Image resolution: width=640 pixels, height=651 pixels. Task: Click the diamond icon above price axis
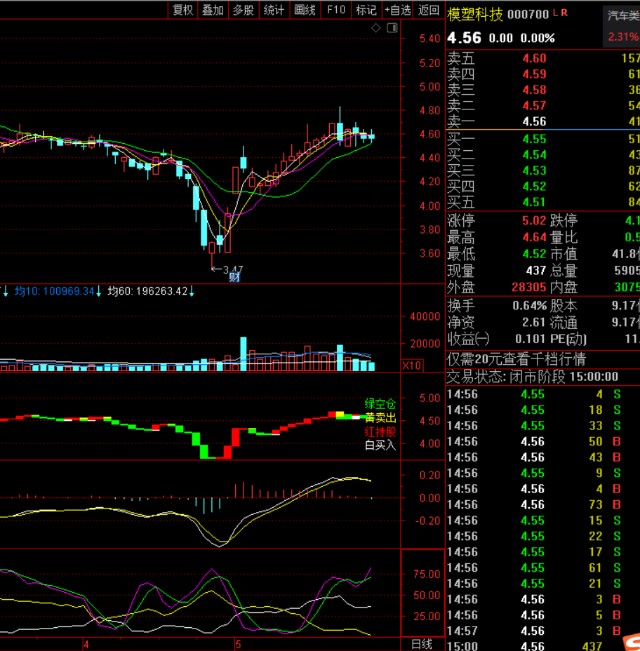(375, 28)
